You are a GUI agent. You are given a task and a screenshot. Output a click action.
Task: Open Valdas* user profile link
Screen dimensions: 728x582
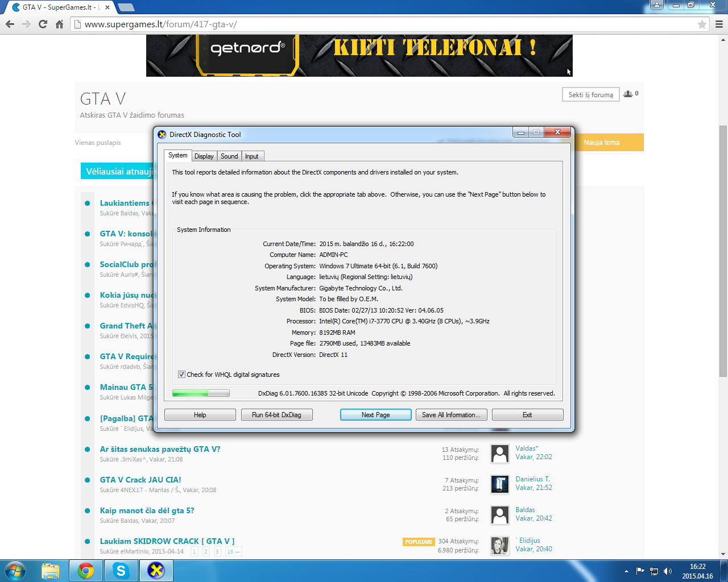pos(527,448)
